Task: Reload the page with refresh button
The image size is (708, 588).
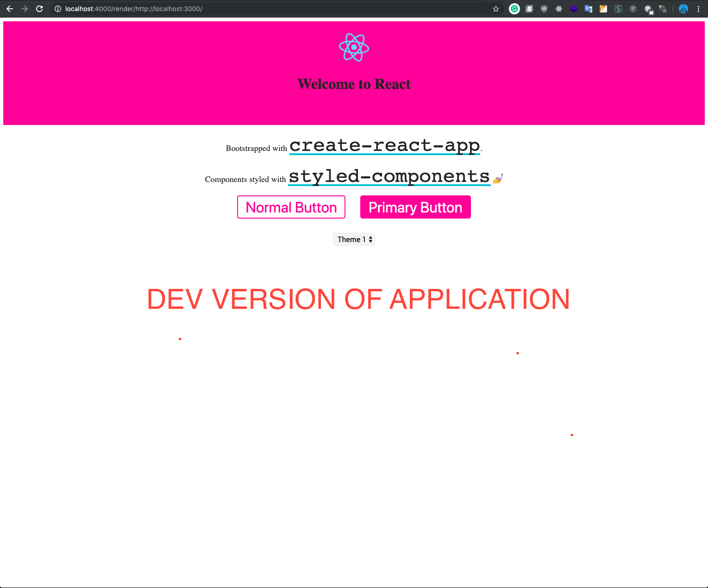Action: [x=39, y=9]
